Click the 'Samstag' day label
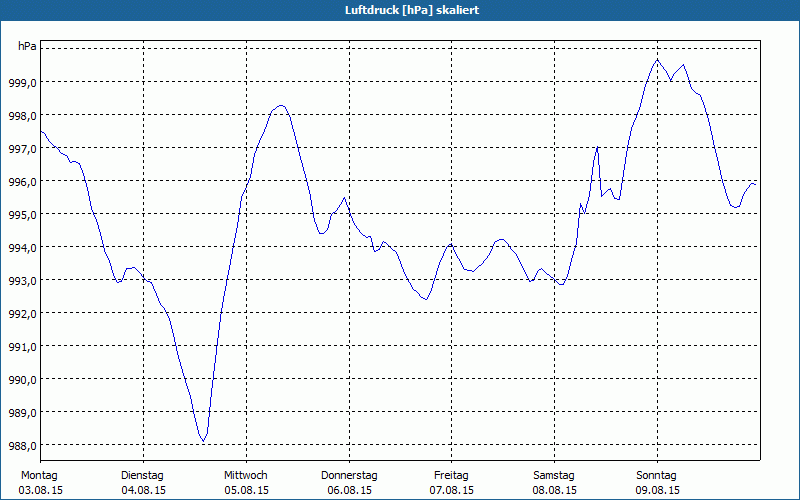The image size is (800, 500). coord(554,476)
